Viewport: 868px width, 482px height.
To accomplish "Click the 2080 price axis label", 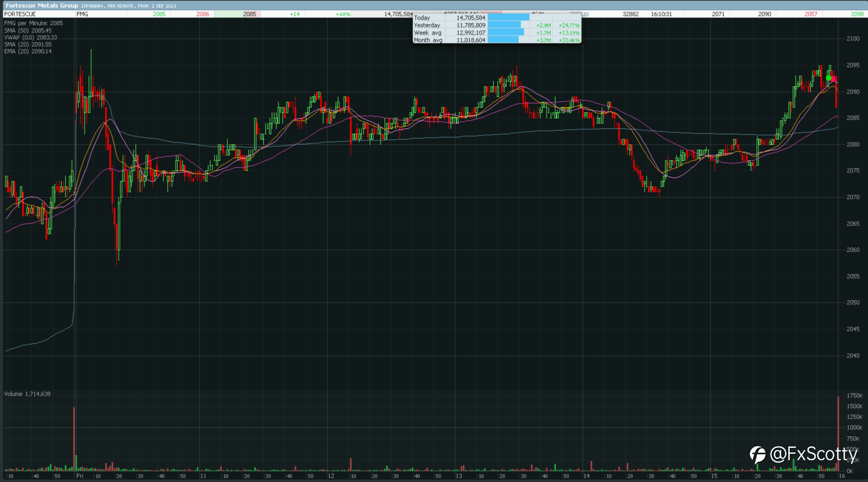I will [853, 144].
